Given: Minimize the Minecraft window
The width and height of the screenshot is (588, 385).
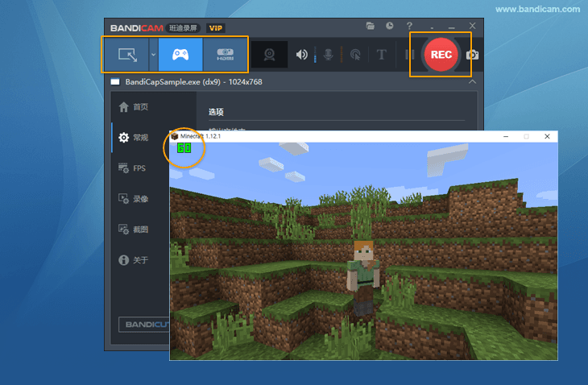Looking at the screenshot, I should (x=506, y=136).
